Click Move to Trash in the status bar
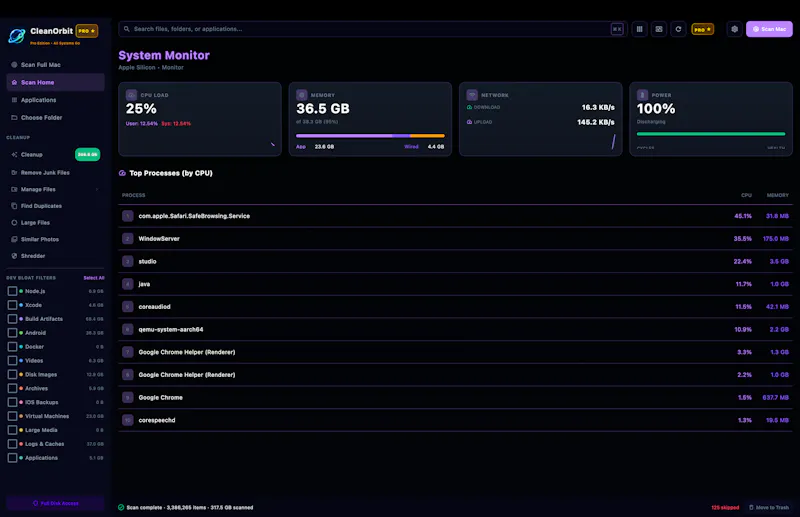The image size is (800, 517). click(x=769, y=507)
